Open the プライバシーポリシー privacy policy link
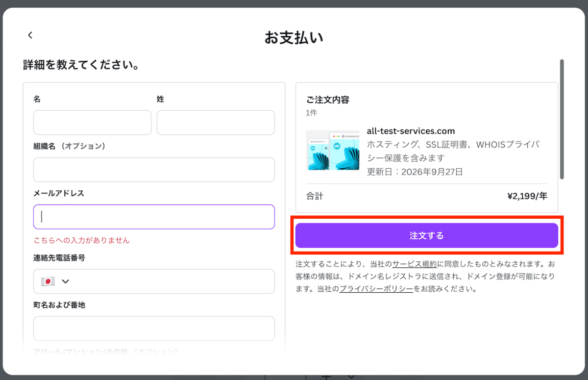588x380 pixels. [376, 289]
